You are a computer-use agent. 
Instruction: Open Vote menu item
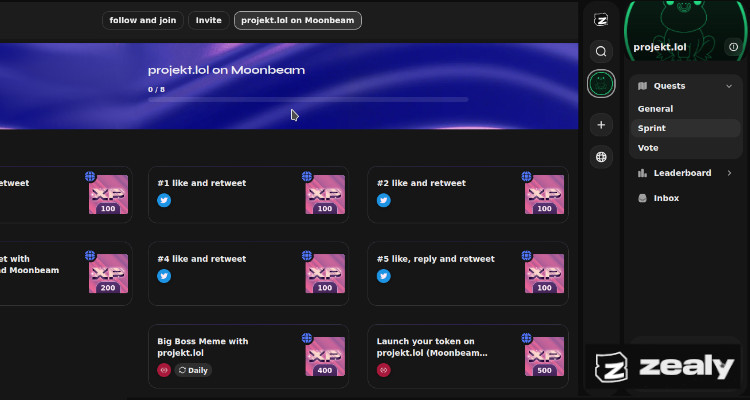click(685, 148)
